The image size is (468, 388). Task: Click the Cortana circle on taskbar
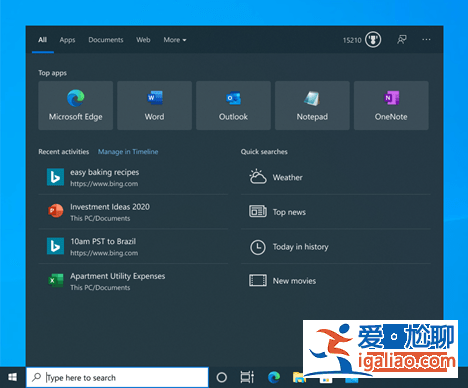click(x=222, y=378)
